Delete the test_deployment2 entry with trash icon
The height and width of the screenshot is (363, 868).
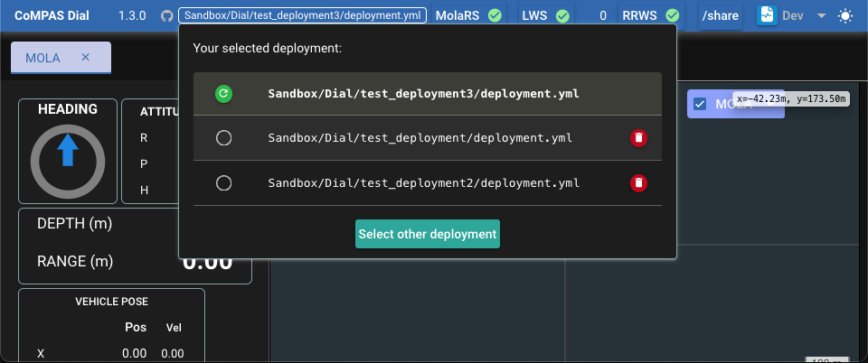[638, 183]
